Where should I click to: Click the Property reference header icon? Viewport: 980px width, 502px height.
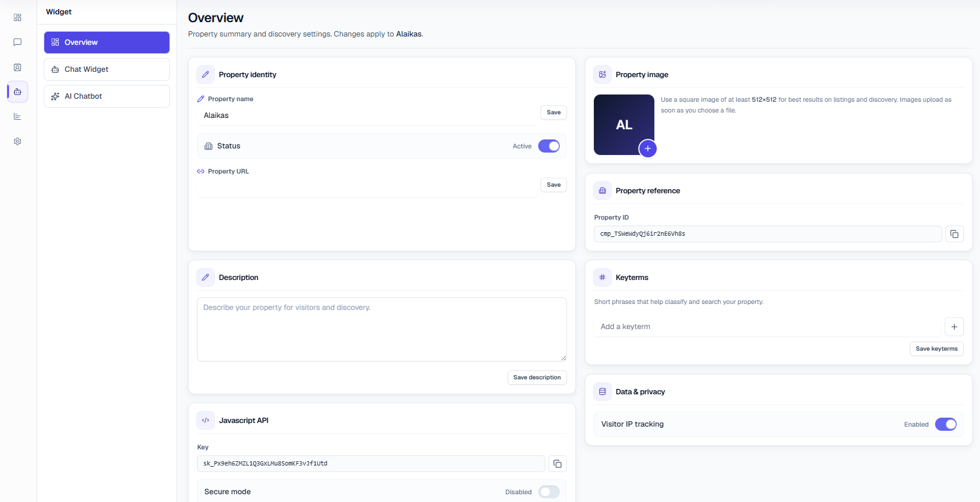click(x=602, y=191)
